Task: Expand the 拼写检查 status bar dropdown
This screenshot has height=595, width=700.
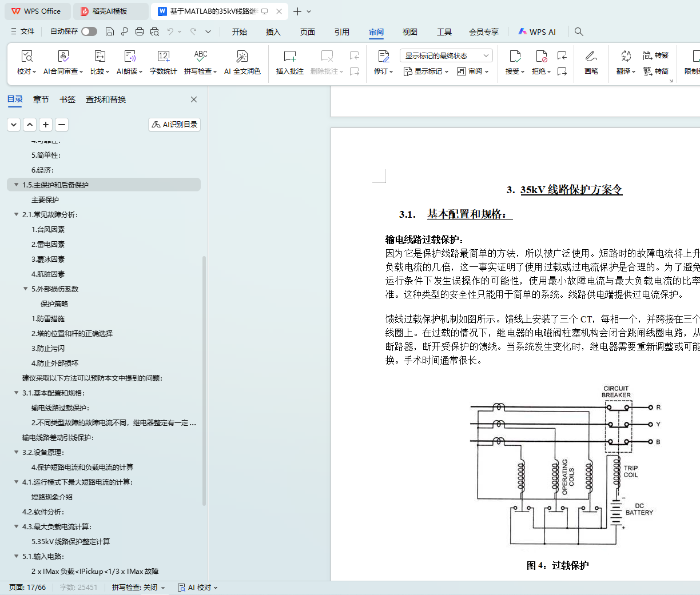Action: pos(138,588)
